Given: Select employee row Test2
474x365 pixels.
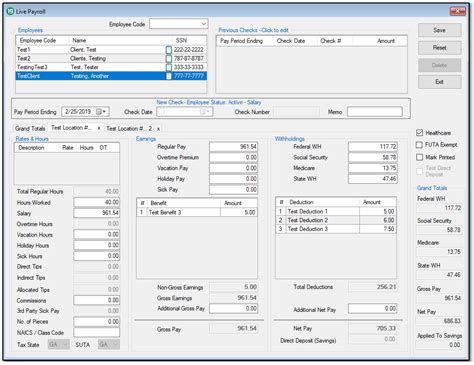Looking at the screenshot, I should coord(111,58).
